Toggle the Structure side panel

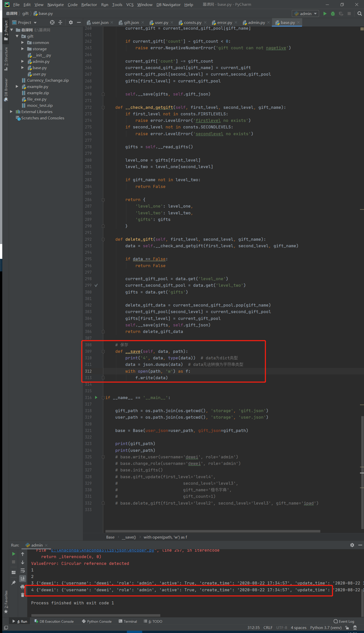click(x=6, y=59)
